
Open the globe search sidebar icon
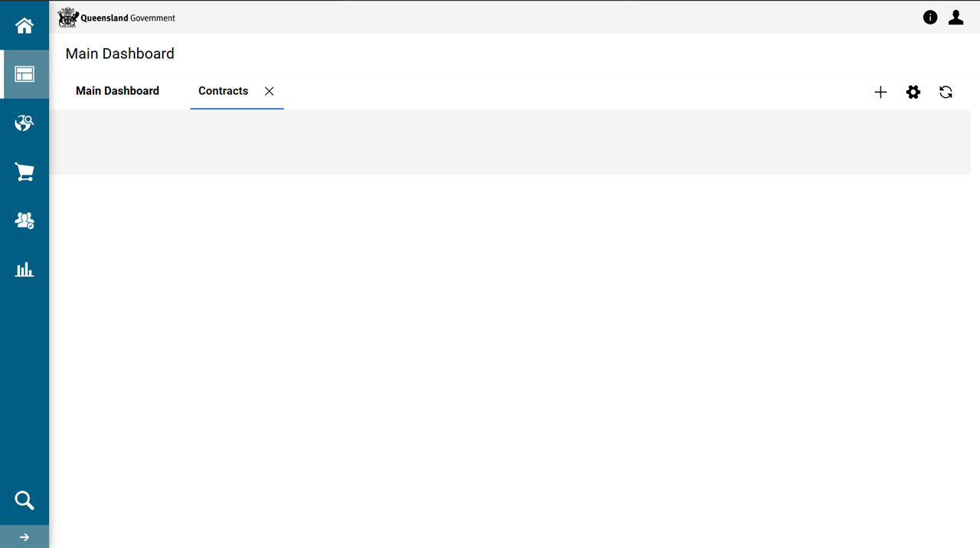pos(24,123)
